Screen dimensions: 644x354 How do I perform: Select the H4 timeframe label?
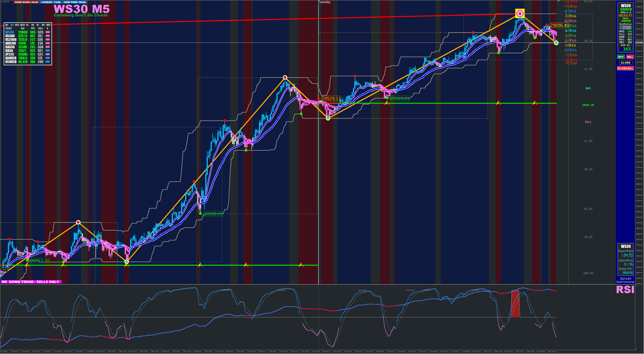pos(33,25)
